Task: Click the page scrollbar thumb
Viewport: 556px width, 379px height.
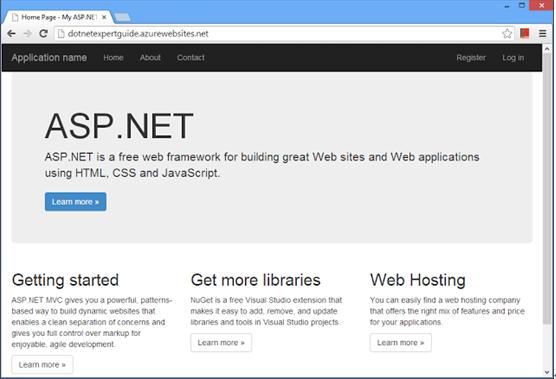Action: [x=547, y=188]
